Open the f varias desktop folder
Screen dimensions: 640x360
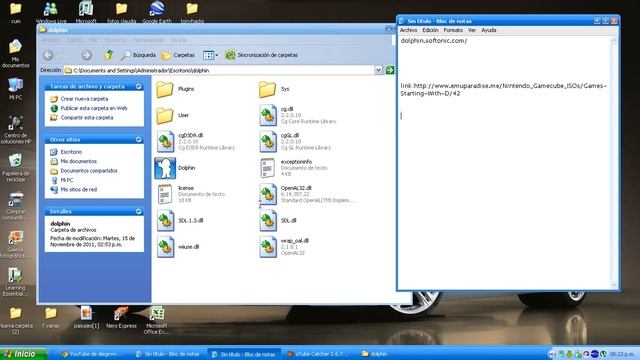point(51,318)
